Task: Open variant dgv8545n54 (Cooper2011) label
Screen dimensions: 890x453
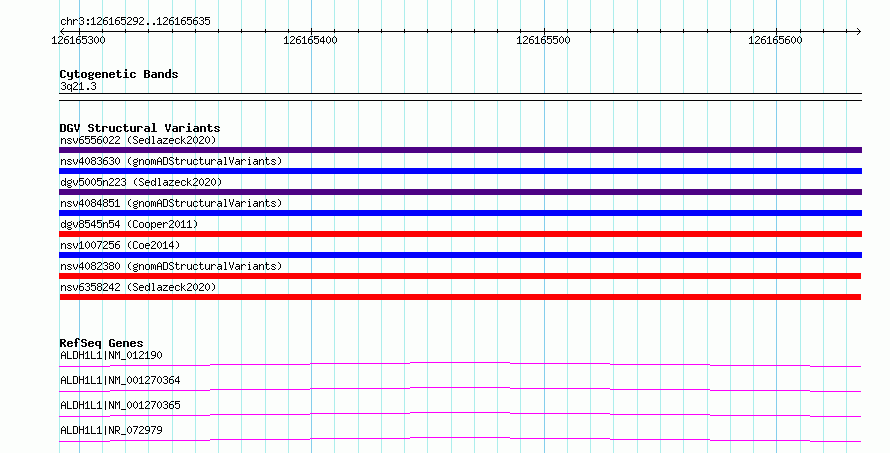Action: [x=129, y=224]
